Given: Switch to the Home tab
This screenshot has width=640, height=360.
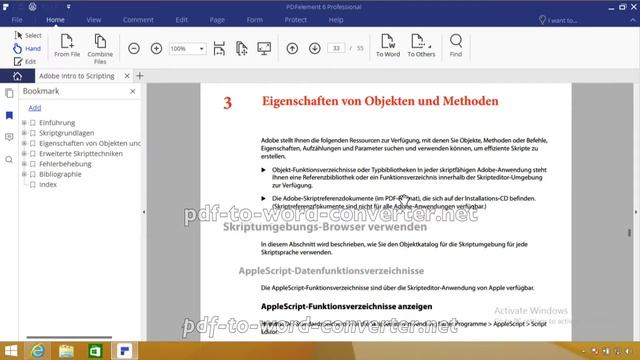Looking at the screenshot, I should [55, 20].
